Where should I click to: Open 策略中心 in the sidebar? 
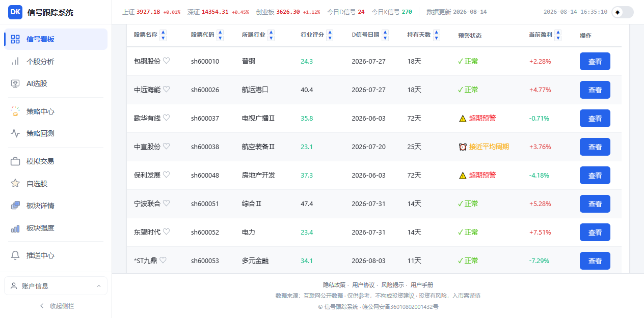click(56, 111)
